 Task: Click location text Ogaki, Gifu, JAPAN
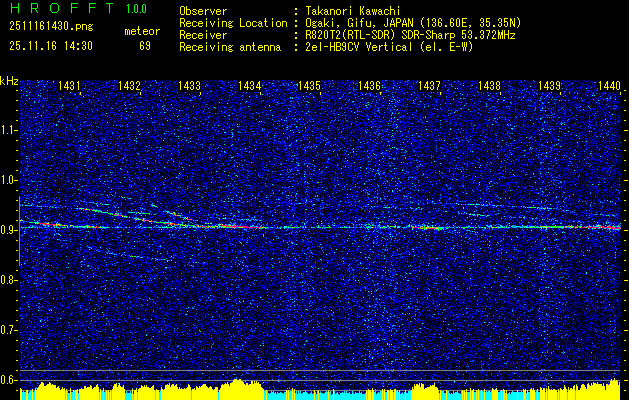358,23
